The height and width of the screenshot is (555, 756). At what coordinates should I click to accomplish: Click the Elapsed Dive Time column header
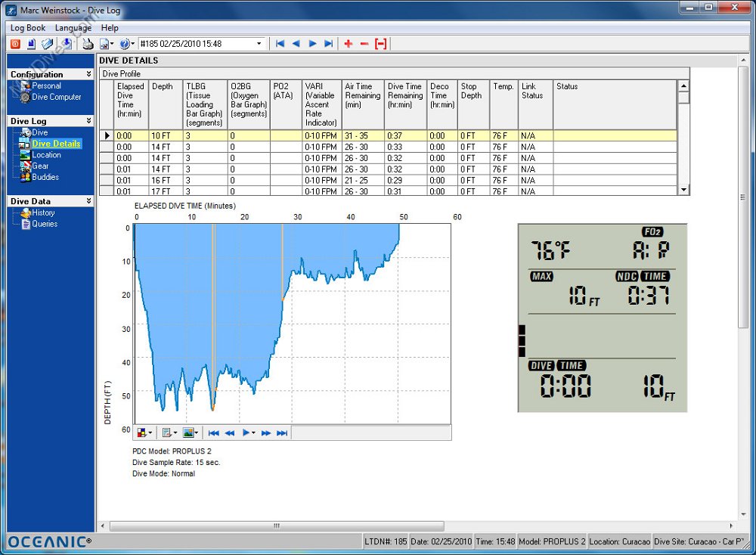[x=131, y=104]
